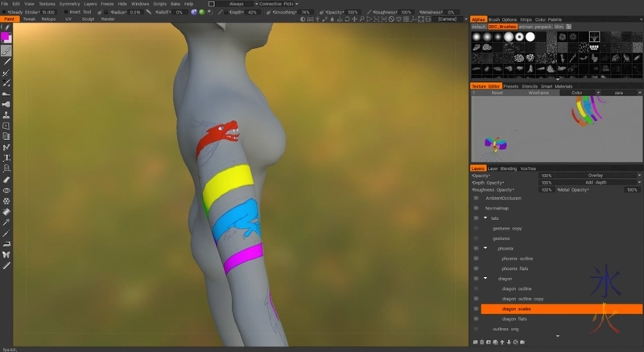Image resolution: width=644 pixels, height=352 pixels.
Task: Click the Wireframe button in Texture Editor
Action: tap(538, 93)
